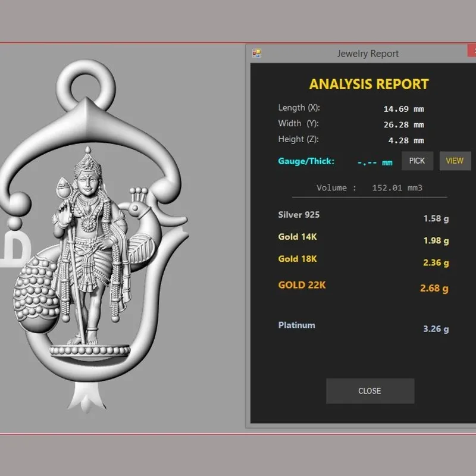Click the deity figure's face in viewport
Screen dimensions: 476x476
[87, 184]
